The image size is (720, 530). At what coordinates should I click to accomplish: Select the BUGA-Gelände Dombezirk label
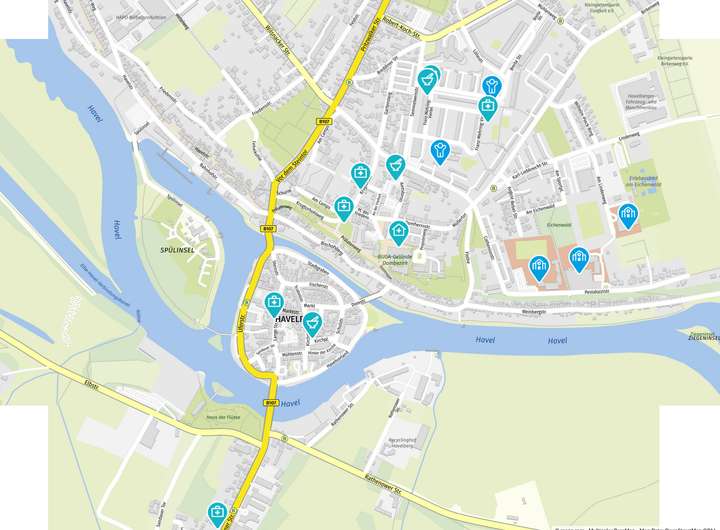[x=395, y=260]
